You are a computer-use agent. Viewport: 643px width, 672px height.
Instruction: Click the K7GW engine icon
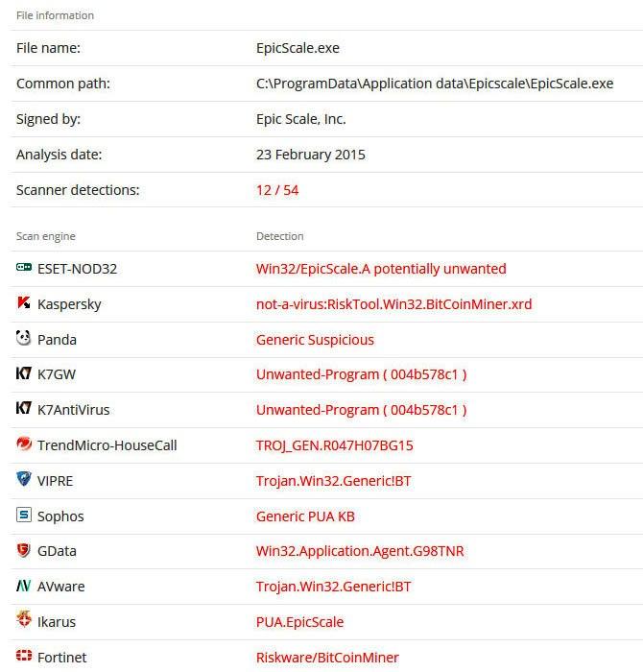click(x=24, y=373)
